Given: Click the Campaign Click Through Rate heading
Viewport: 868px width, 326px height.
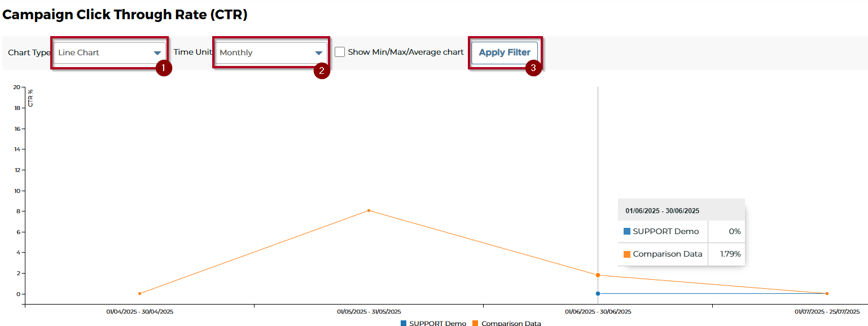Looking at the screenshot, I should point(125,15).
